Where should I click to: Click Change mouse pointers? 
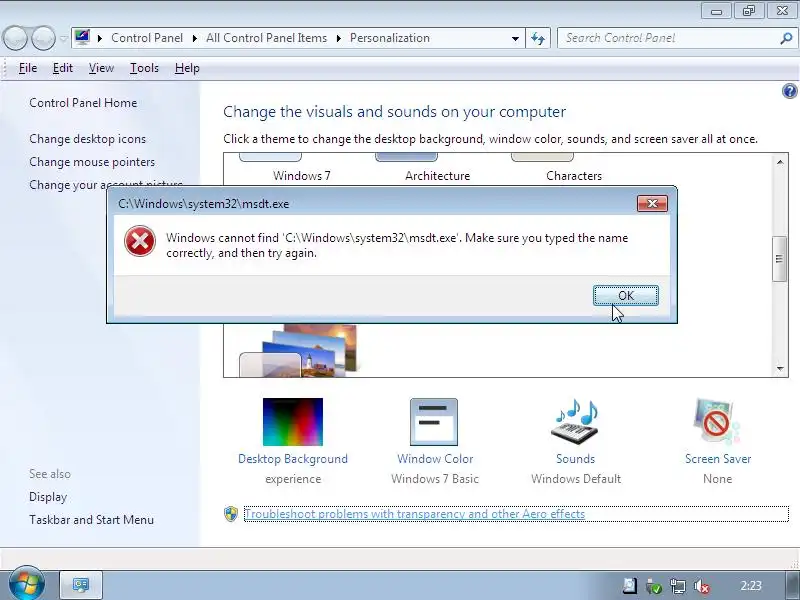(x=92, y=162)
